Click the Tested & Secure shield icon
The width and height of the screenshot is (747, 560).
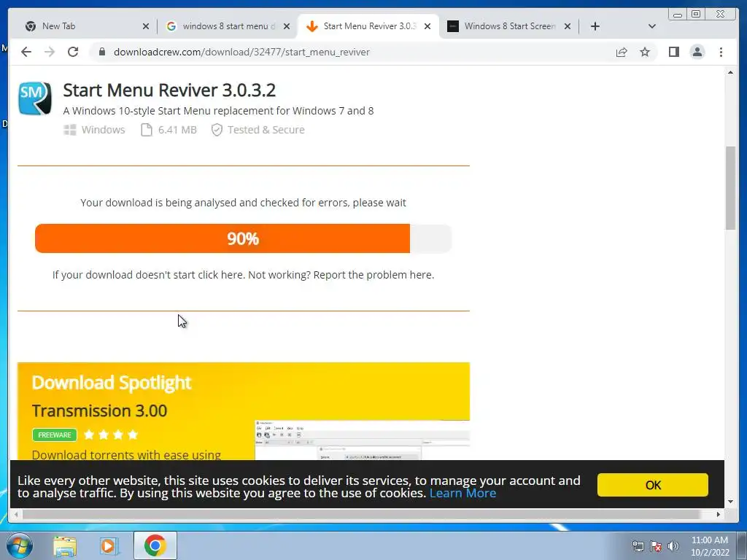click(x=216, y=130)
